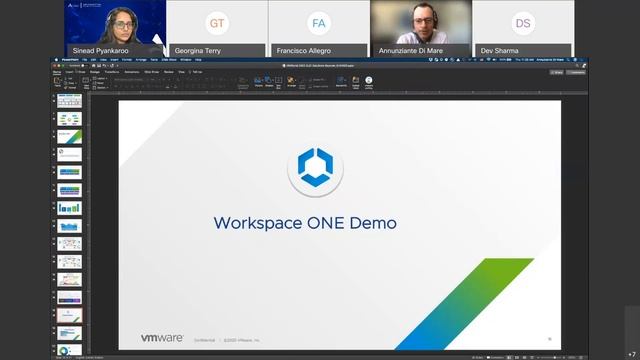
Task: Select slide thumbnail with green diagonal stripe
Action: [69, 137]
